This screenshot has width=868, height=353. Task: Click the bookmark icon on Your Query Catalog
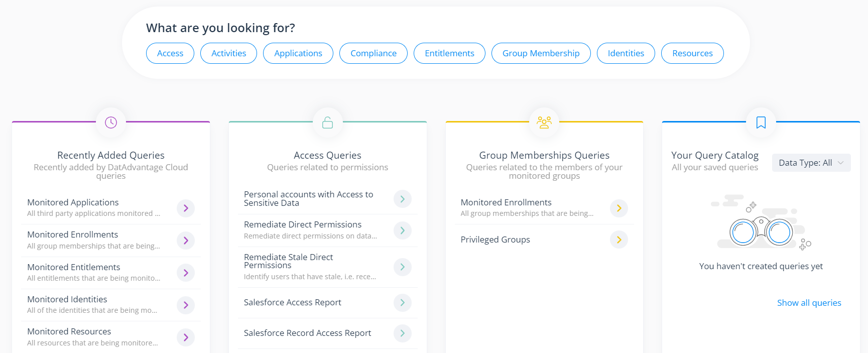761,122
